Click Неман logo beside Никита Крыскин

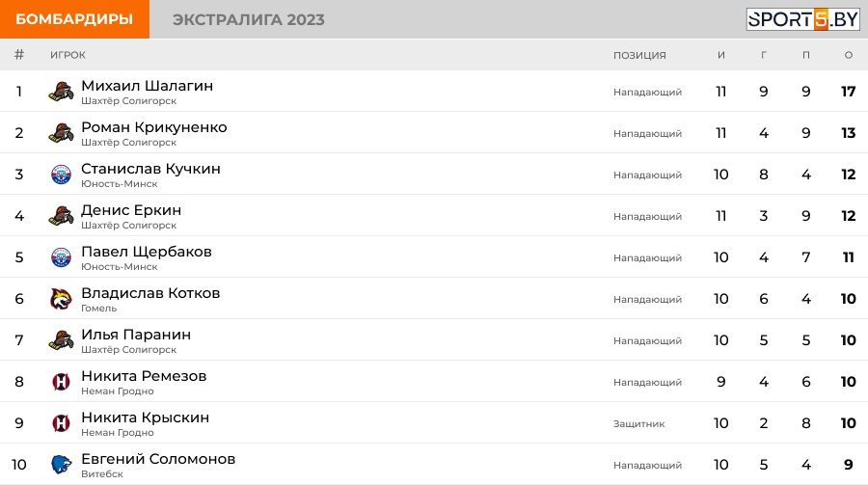62,423
